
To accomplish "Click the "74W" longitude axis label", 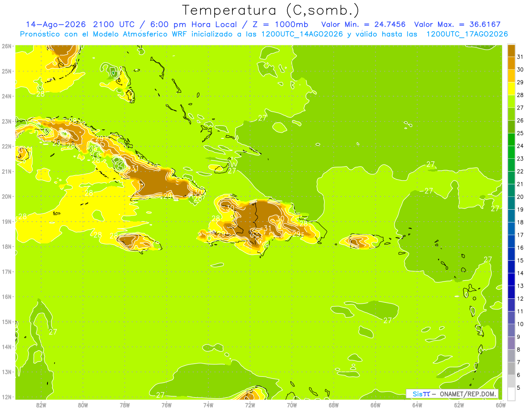I will click(x=208, y=405).
